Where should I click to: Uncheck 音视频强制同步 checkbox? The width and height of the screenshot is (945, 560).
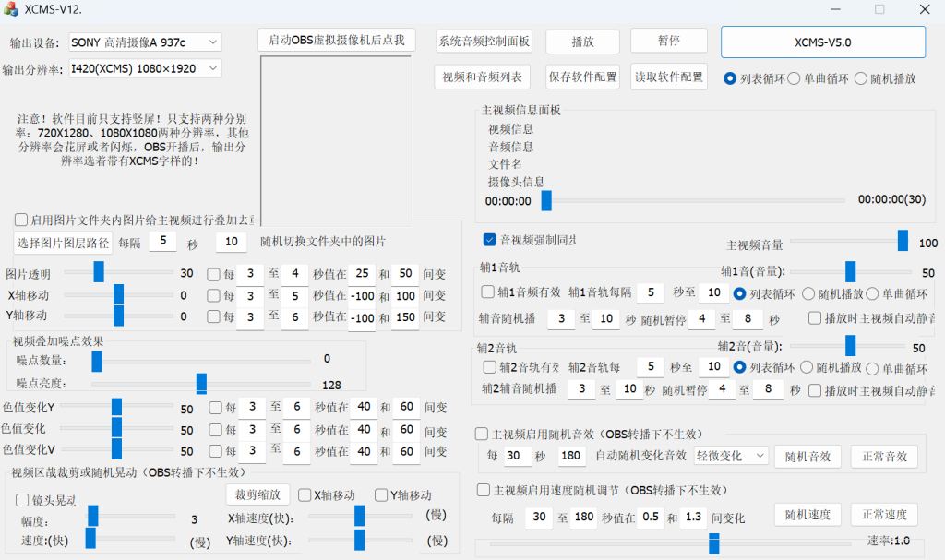tap(490, 240)
